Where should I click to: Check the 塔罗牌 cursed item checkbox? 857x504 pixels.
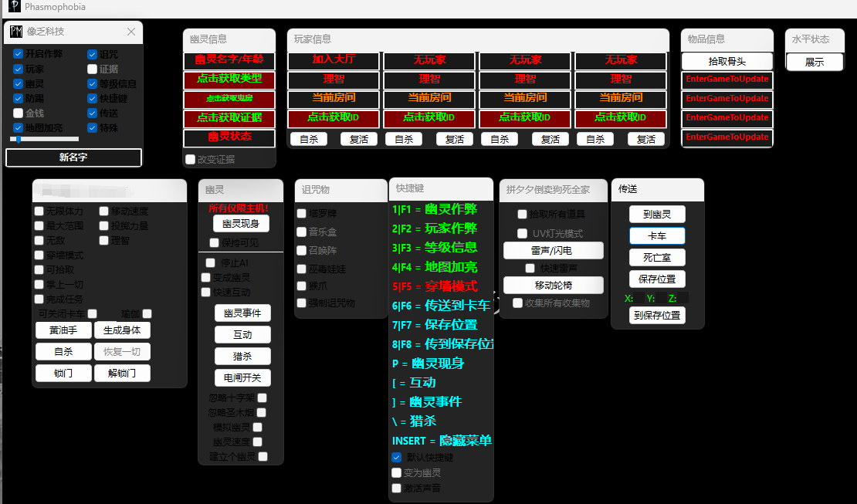(x=301, y=213)
